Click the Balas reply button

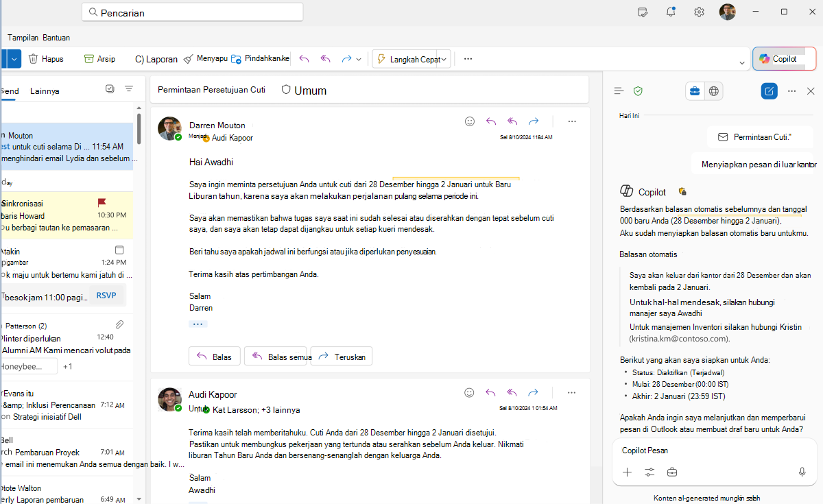click(215, 357)
